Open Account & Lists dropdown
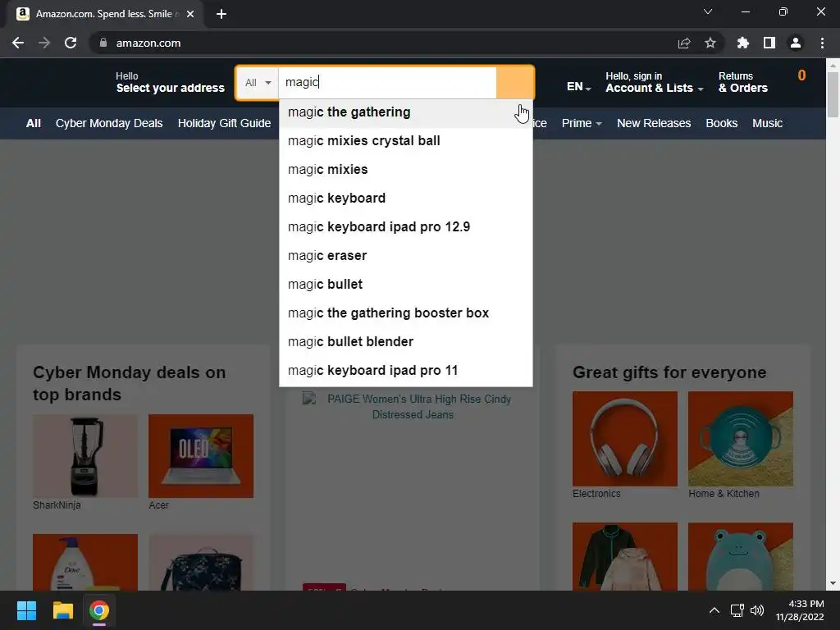Image resolution: width=840 pixels, height=630 pixels. (654, 83)
